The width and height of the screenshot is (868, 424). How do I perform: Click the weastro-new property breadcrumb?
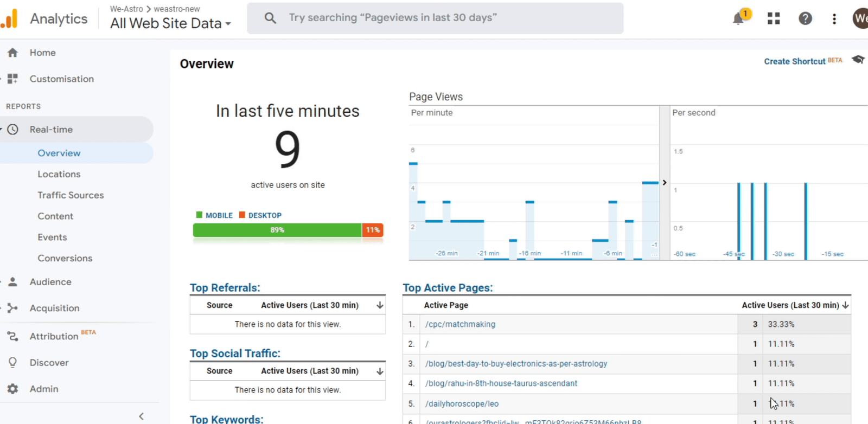(177, 9)
